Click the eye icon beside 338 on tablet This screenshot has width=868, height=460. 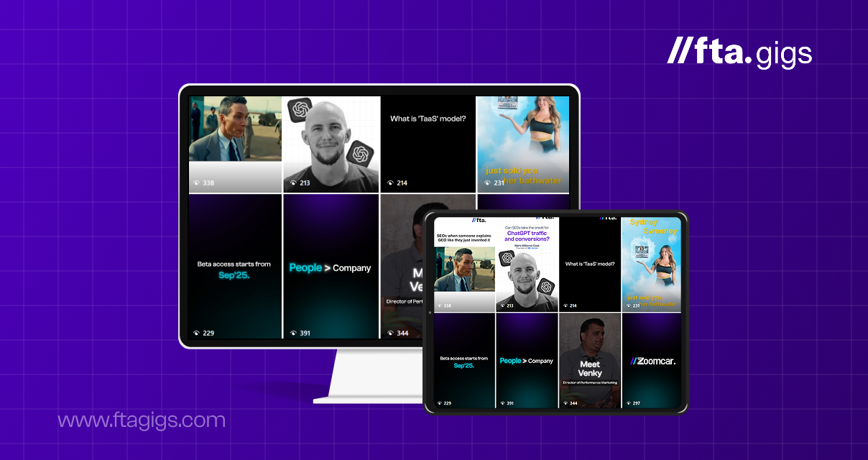click(438, 305)
